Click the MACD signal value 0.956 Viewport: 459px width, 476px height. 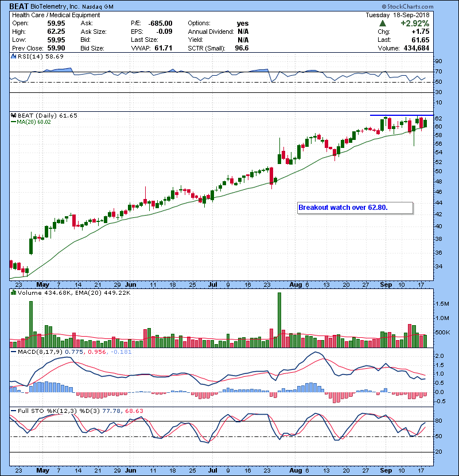pos(97,352)
